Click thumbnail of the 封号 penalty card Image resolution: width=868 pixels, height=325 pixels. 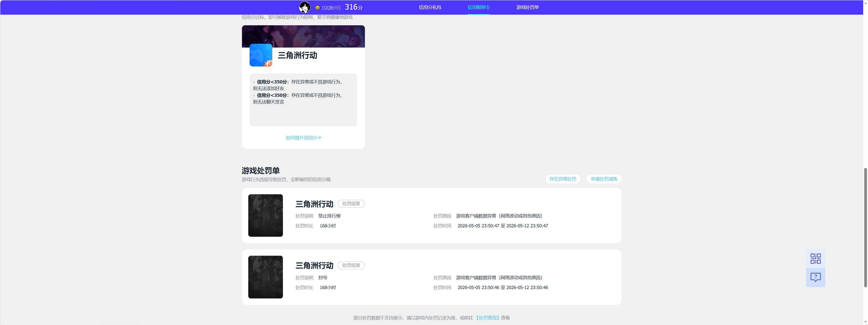265,277
